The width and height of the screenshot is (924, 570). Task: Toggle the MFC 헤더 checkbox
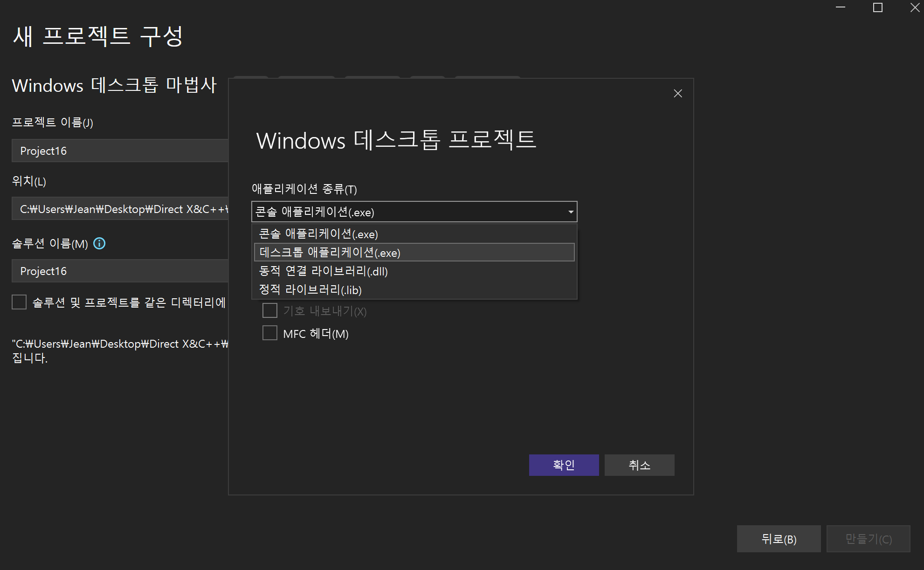(x=270, y=333)
